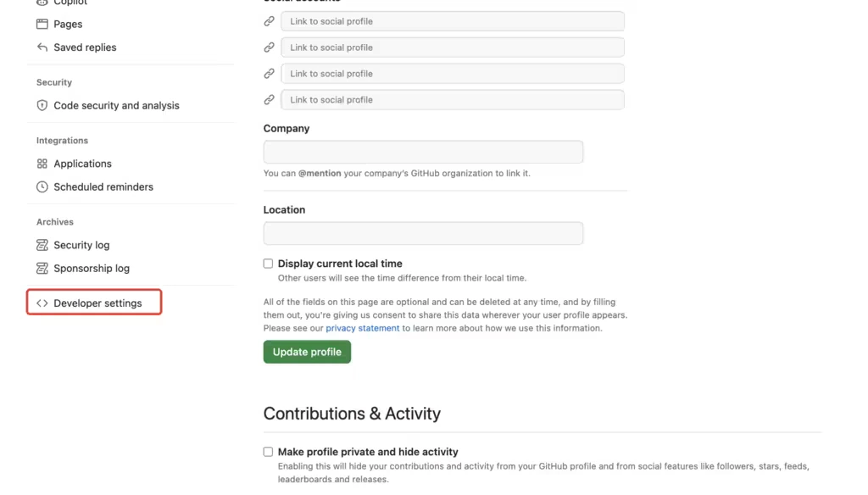Click the Scheduled reminders clock icon
Image resolution: width=868 pixels, height=495 pixels.
42,186
